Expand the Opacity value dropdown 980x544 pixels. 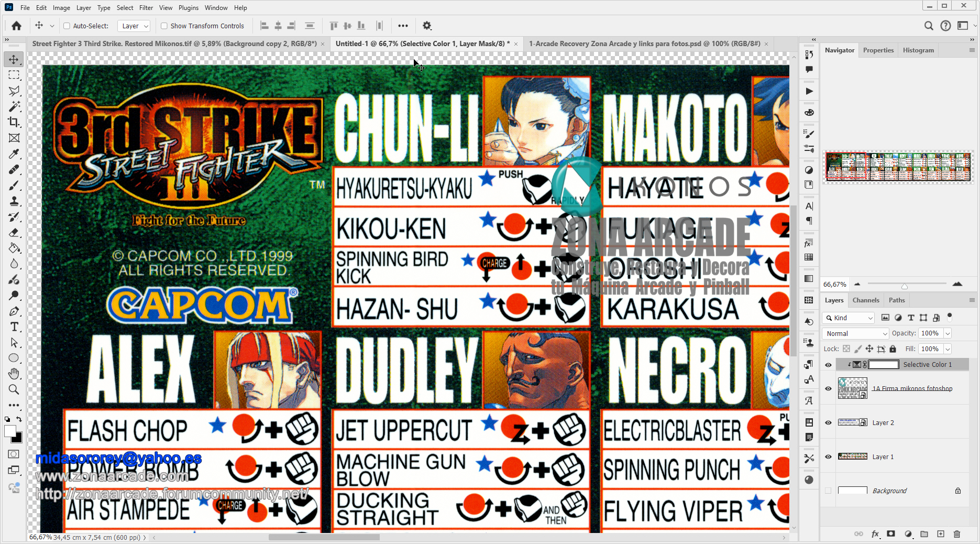pyautogui.click(x=948, y=333)
